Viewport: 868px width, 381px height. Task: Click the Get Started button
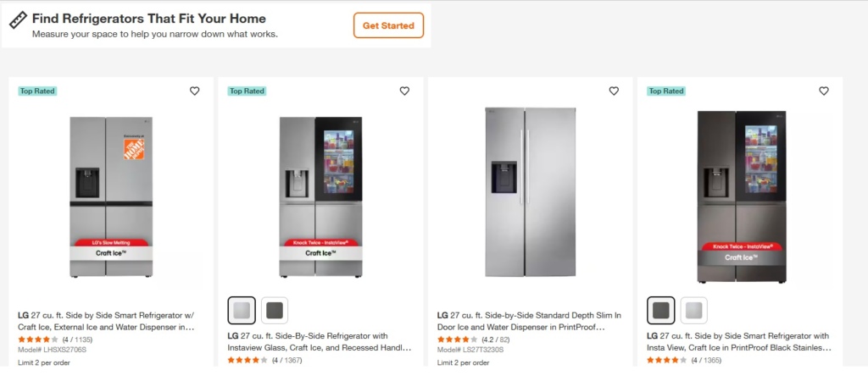388,25
